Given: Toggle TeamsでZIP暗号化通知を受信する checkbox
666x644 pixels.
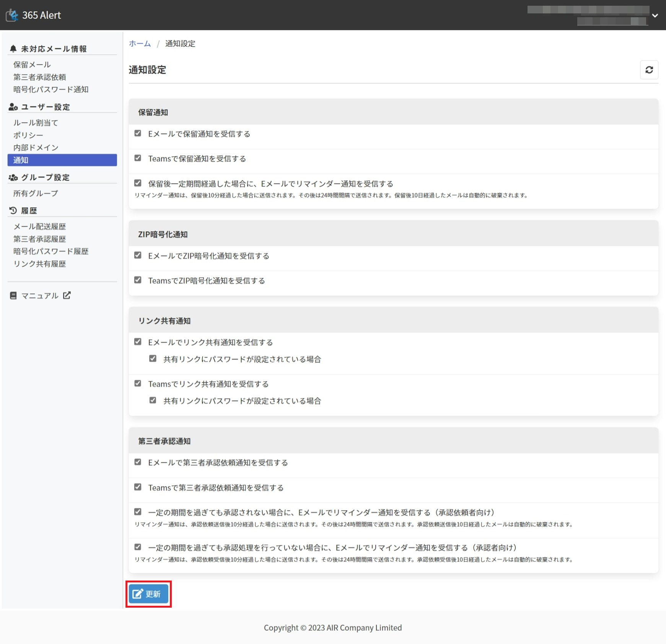Looking at the screenshot, I should pos(138,280).
